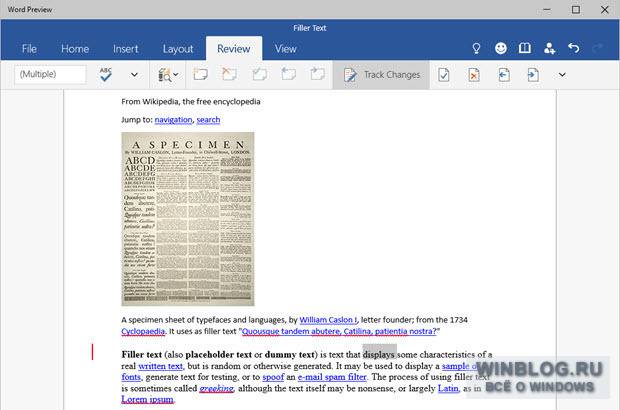Open the written text link
Screen dimensions: 620x410
[161, 366]
